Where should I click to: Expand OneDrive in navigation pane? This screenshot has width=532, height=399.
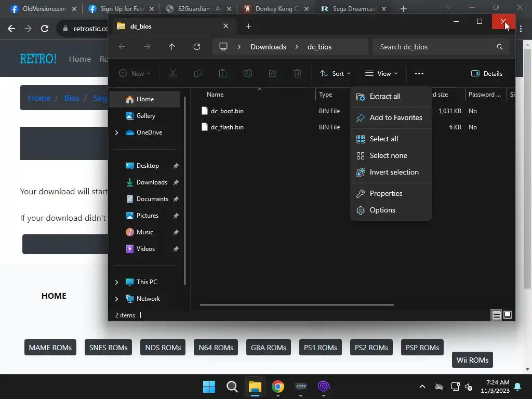tap(117, 132)
